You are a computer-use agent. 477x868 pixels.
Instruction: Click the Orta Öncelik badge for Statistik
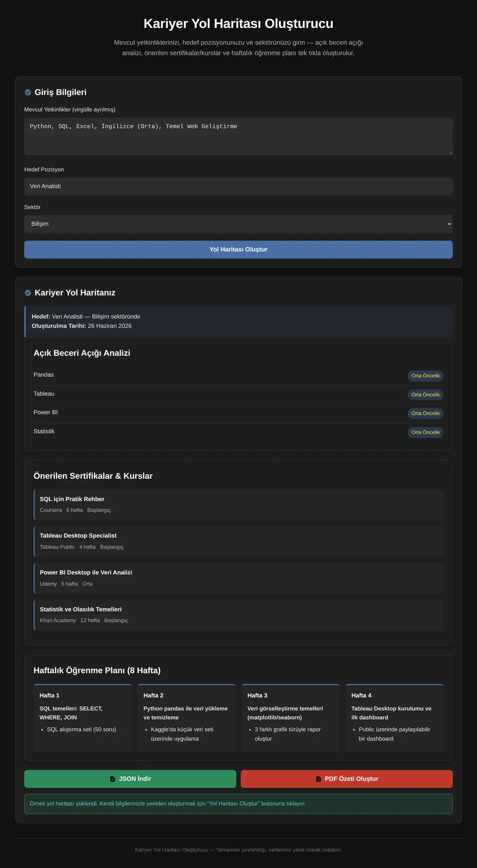pos(425,432)
